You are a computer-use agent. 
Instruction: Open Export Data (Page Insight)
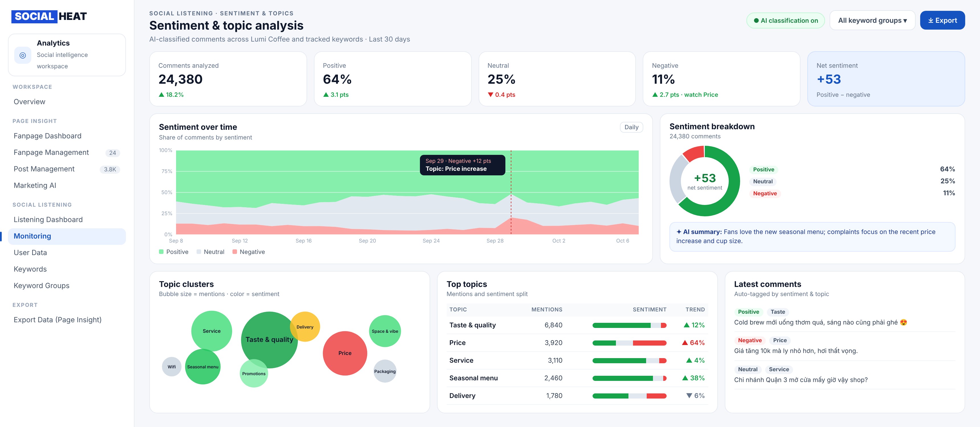pyautogui.click(x=67, y=320)
